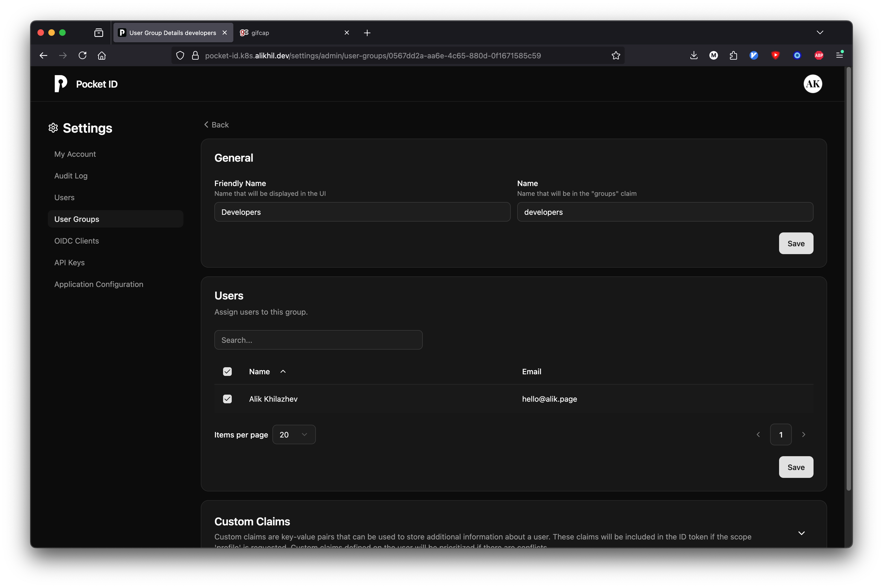The height and width of the screenshot is (588, 883).
Task: Click the Pocket ID logo icon
Action: click(x=61, y=84)
